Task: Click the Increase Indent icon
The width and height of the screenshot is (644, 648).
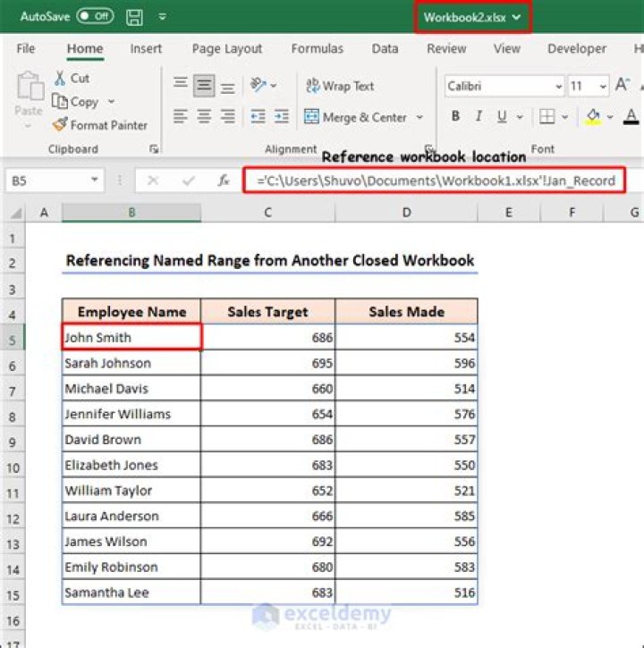Action: coord(282,116)
